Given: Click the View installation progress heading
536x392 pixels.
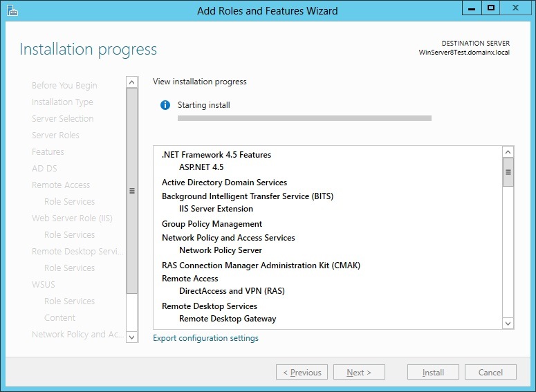Looking at the screenshot, I should click(200, 82).
